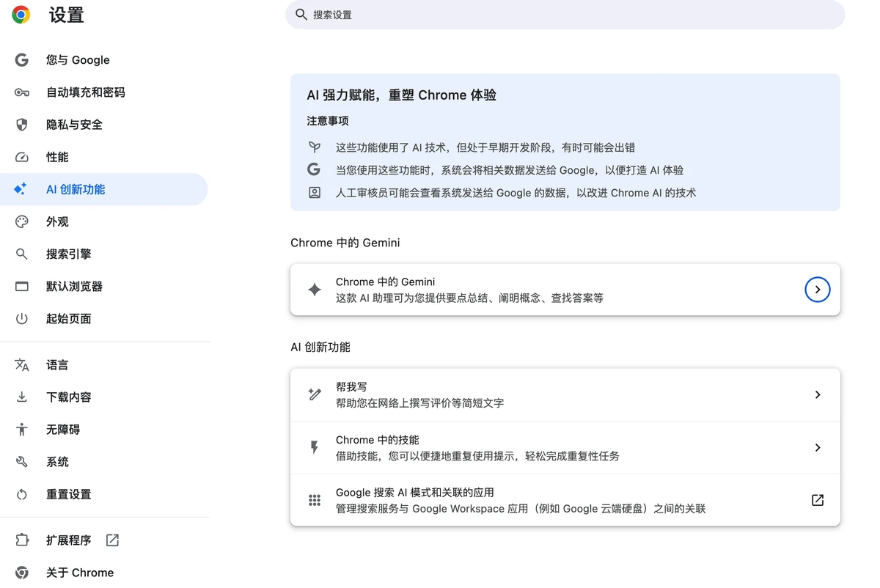Go to 默认浏览器 settings
The image size is (880, 588).
(x=104, y=286)
